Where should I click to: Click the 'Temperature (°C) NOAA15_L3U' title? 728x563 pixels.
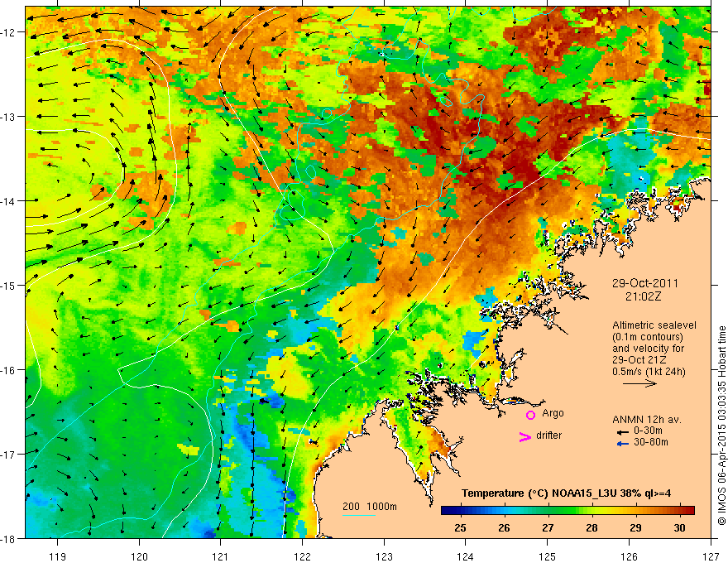click(x=539, y=493)
